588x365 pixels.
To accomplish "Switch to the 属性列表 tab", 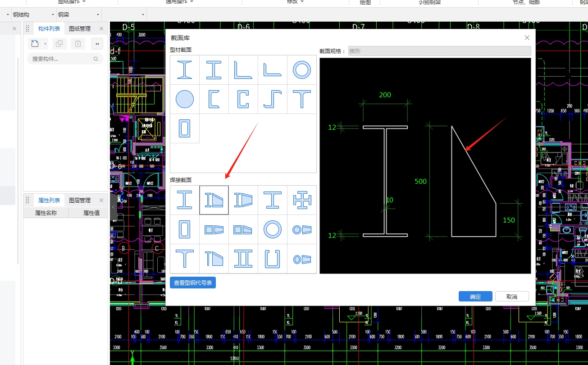I will (x=49, y=200).
